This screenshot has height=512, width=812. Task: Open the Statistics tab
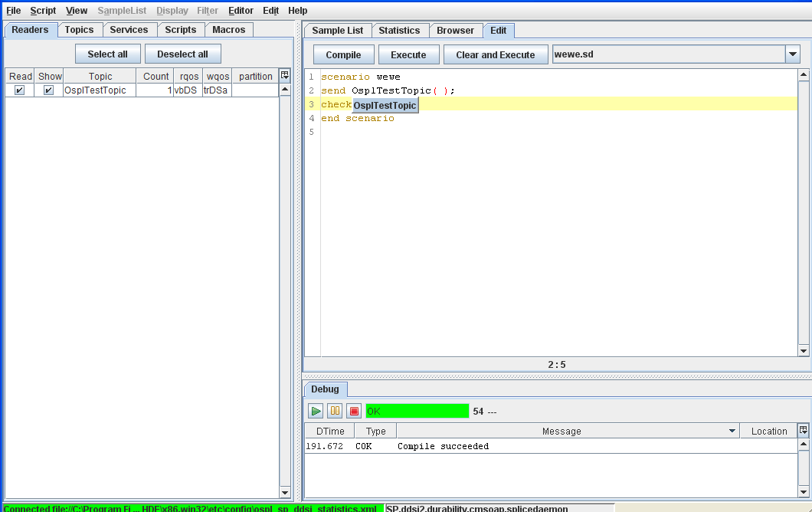[399, 30]
